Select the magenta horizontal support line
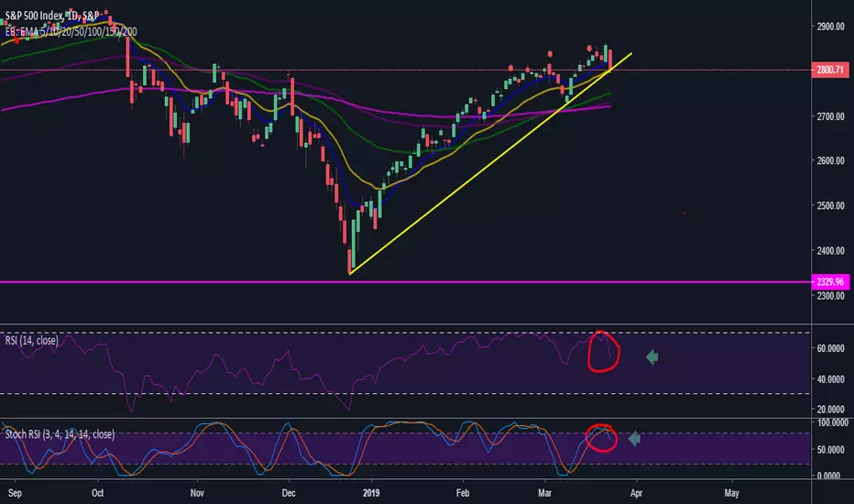Viewport: 854px width, 504px height. [405, 281]
